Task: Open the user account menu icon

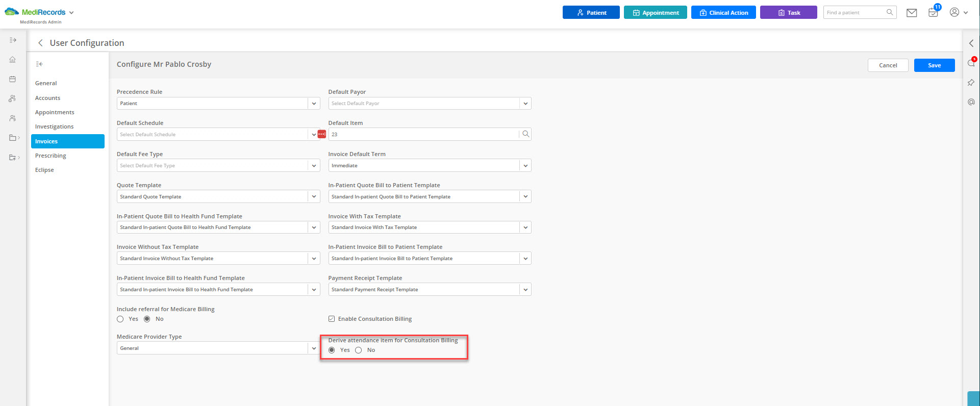Action: (959, 12)
